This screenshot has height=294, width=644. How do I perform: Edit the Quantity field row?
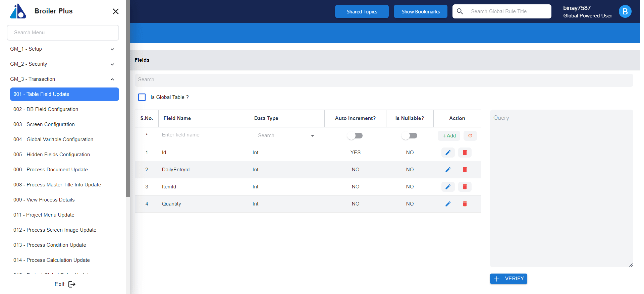click(448, 204)
